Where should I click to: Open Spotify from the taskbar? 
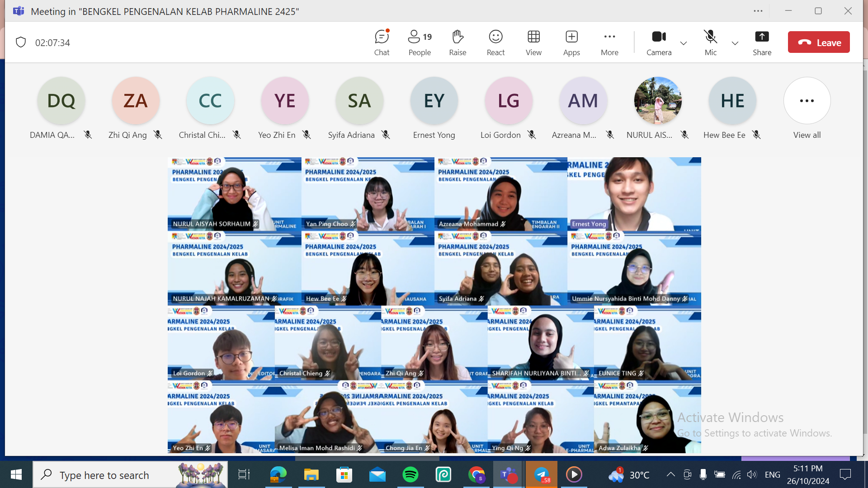click(x=410, y=475)
